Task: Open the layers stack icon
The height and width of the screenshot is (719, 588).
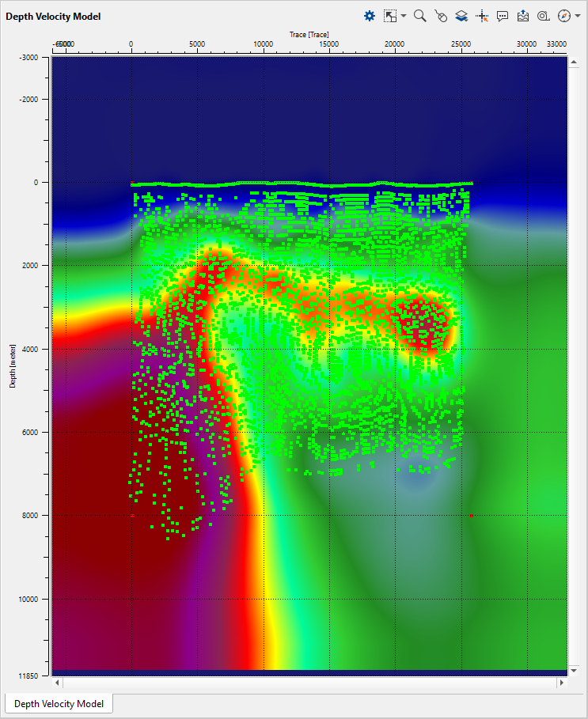Action: 461,16
